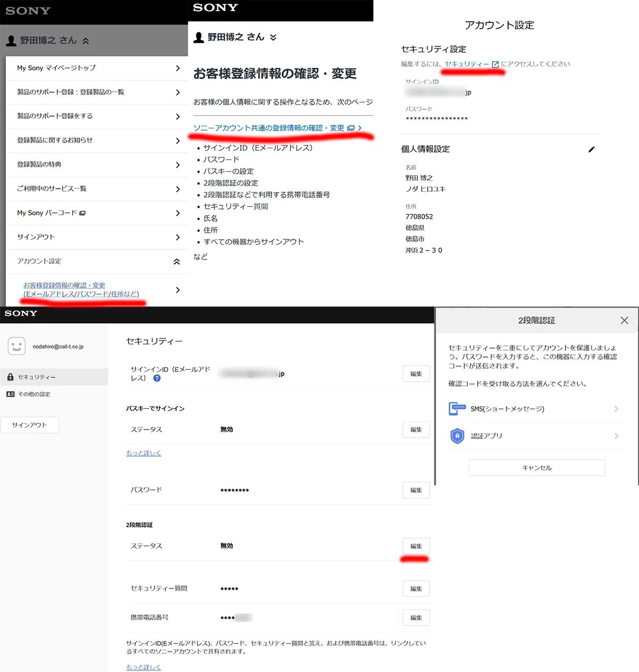
Task: Click the 認証アプリ shield icon
Action: coord(457,436)
